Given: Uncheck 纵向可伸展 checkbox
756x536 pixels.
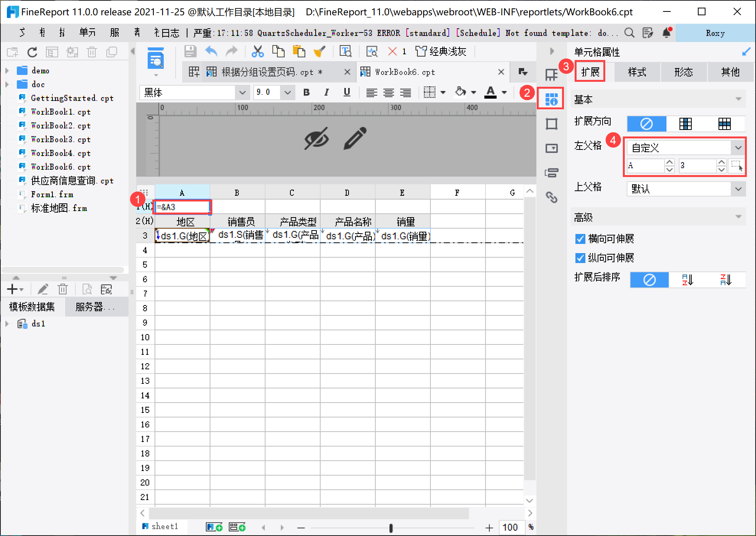Looking at the screenshot, I should coord(580,258).
